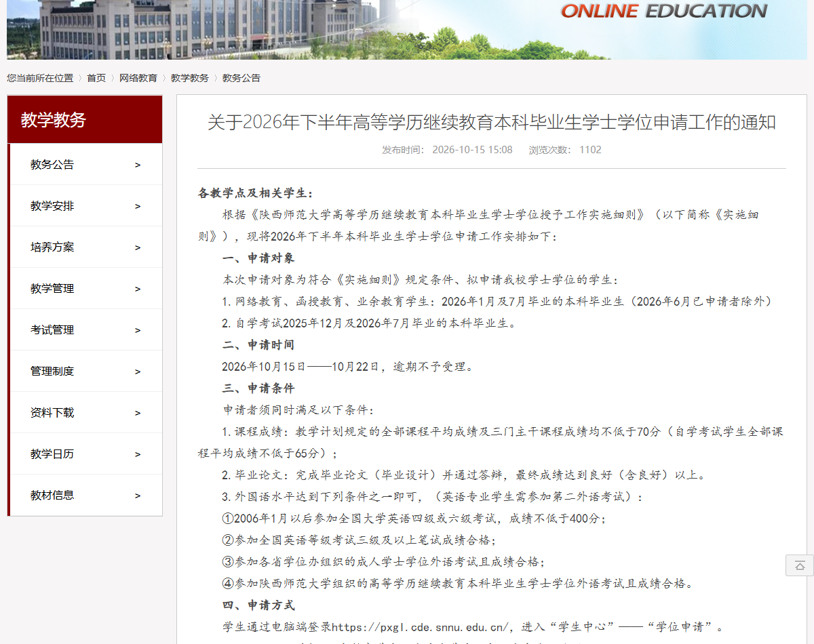Open the 教学日历 sidebar item
The width and height of the screenshot is (814, 644).
(86, 454)
